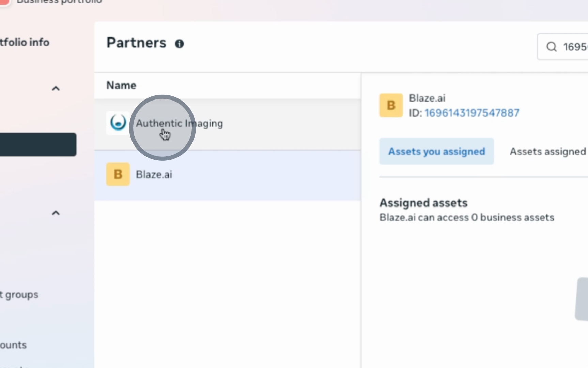588x368 pixels.
Task: Collapse the lower sidebar section chevron
Action: [x=56, y=213]
